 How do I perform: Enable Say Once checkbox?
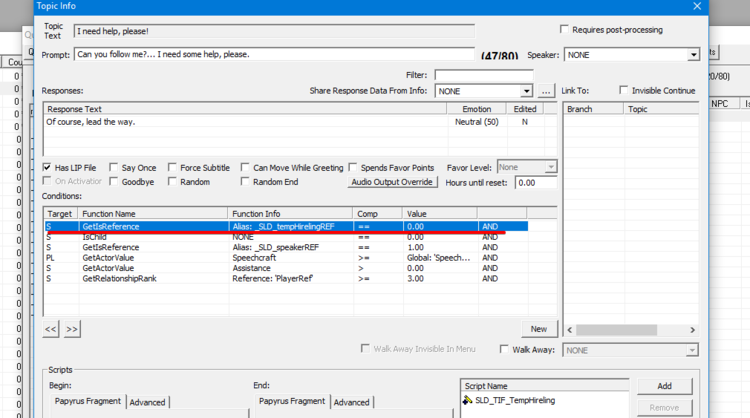[x=113, y=167]
